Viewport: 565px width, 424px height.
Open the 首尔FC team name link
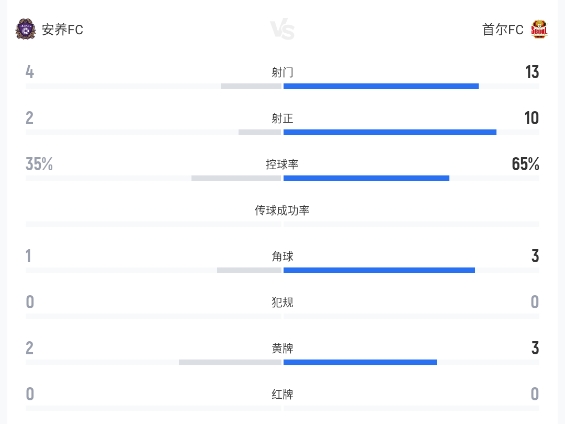coord(503,30)
